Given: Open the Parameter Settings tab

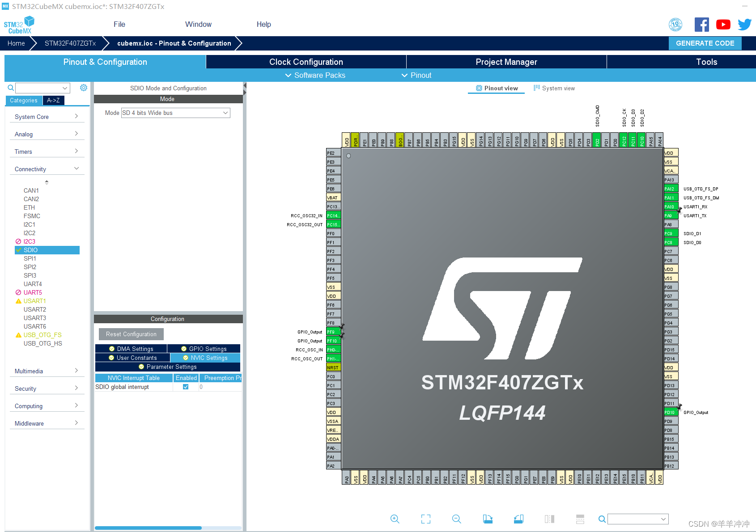Looking at the screenshot, I should pyautogui.click(x=168, y=367).
